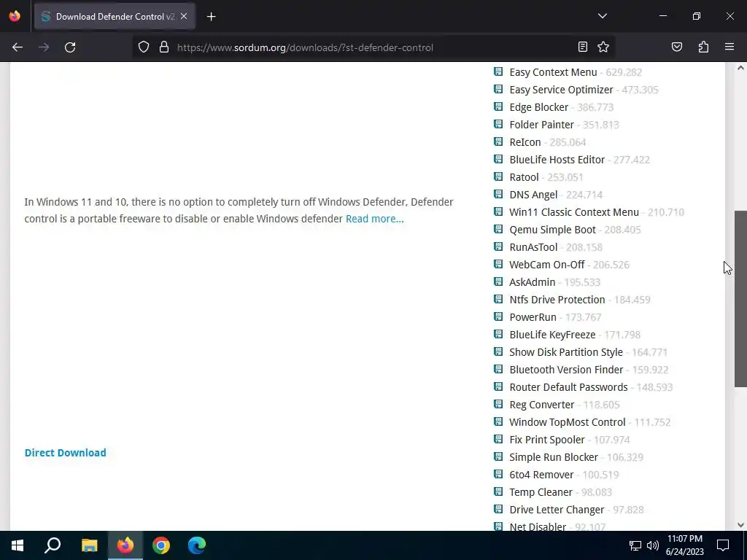Screen dimensions: 747x560
Task: Open Ratool download link
Action: pyautogui.click(x=524, y=178)
